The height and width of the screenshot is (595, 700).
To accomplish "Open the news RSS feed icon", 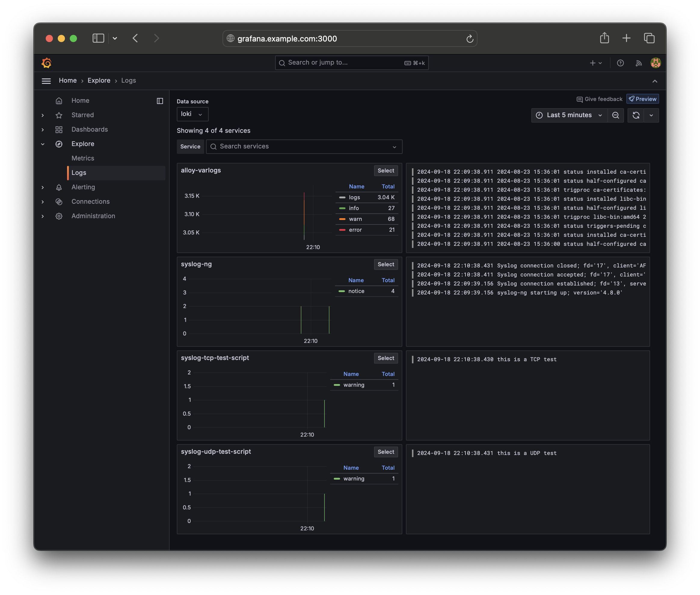I will coord(638,63).
